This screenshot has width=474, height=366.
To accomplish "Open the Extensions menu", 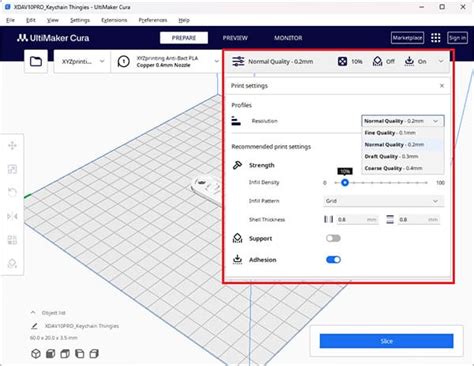I will 114,20.
